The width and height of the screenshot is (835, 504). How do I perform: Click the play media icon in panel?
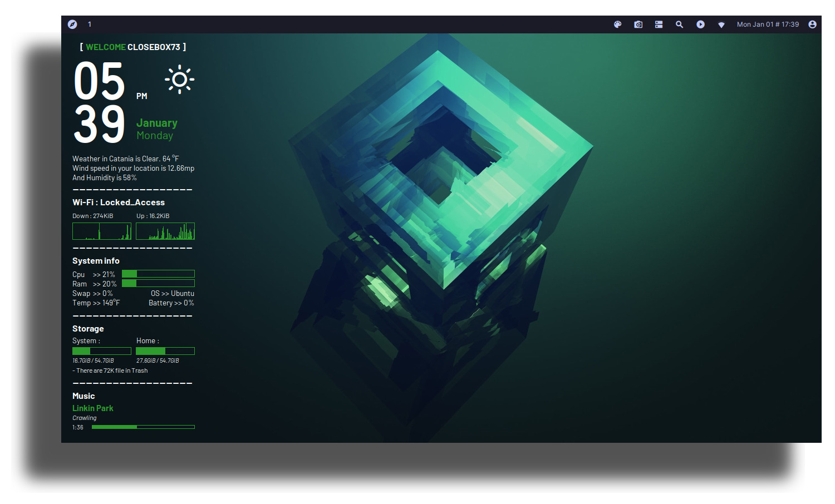point(700,24)
